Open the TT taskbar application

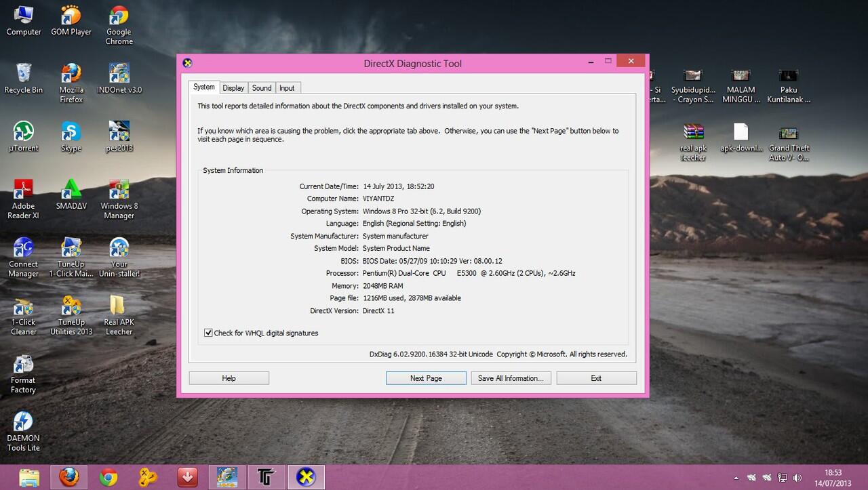267,478
